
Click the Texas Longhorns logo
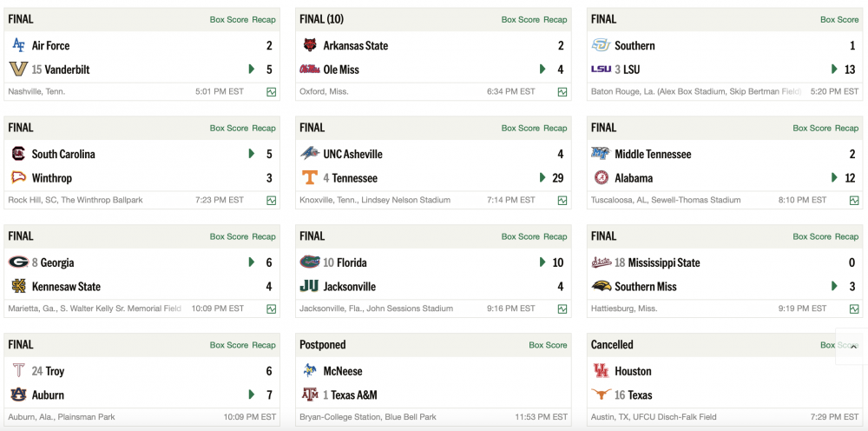point(601,395)
